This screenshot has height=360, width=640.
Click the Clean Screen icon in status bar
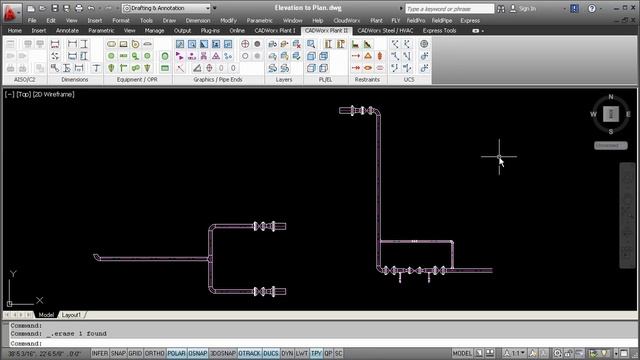pos(624,353)
